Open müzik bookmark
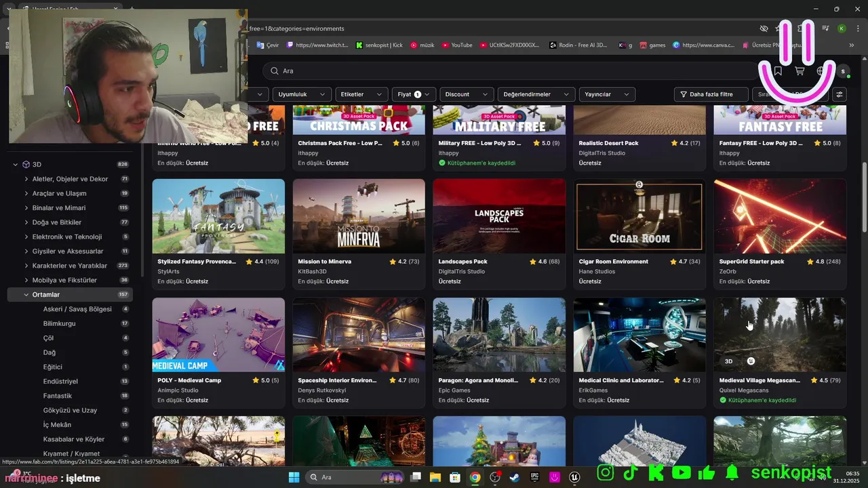Viewport: 868px width, 488px height. pos(422,45)
